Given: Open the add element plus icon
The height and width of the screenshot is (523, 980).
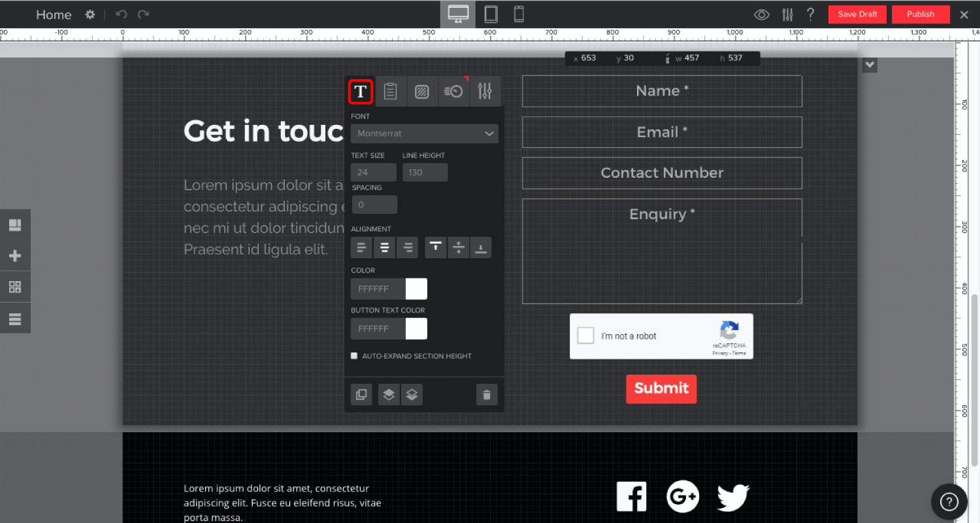Looking at the screenshot, I should point(15,256).
